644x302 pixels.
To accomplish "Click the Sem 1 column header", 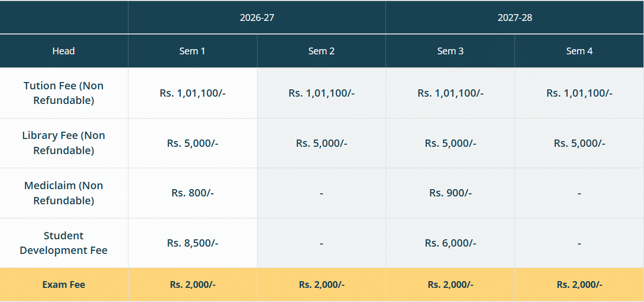I will point(192,51).
